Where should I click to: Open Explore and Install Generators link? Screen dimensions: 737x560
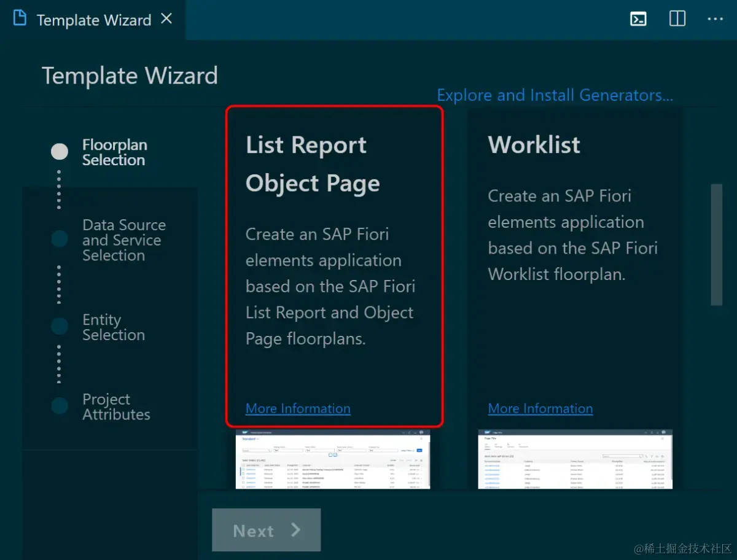(x=555, y=95)
